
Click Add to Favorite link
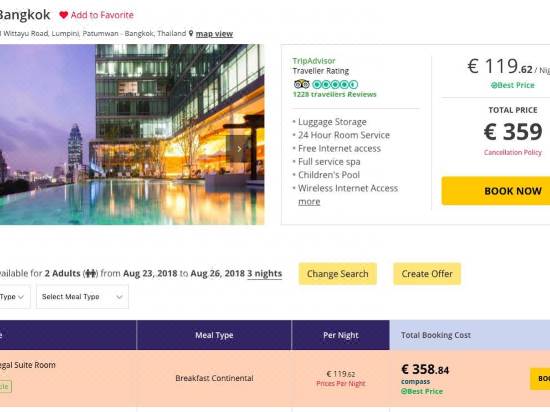coord(102,15)
